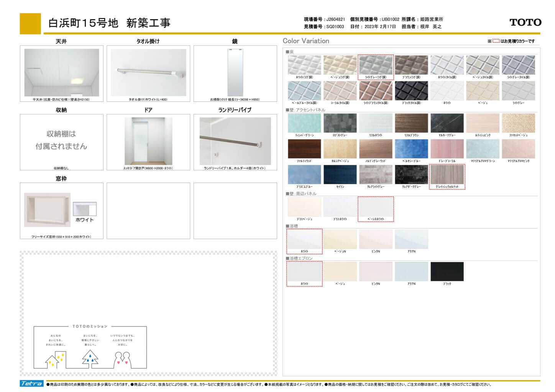Open the タオル掛け towel bar photo

(x=148, y=72)
